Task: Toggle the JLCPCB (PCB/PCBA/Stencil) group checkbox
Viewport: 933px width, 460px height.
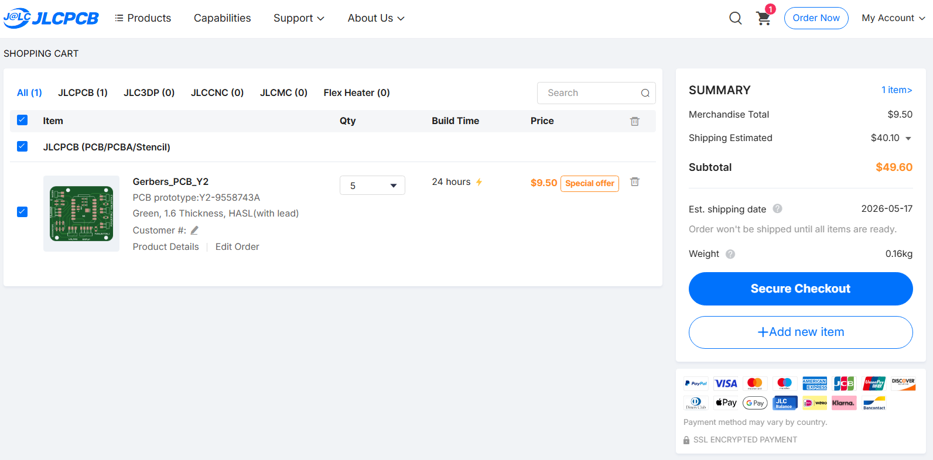Action: [22, 146]
